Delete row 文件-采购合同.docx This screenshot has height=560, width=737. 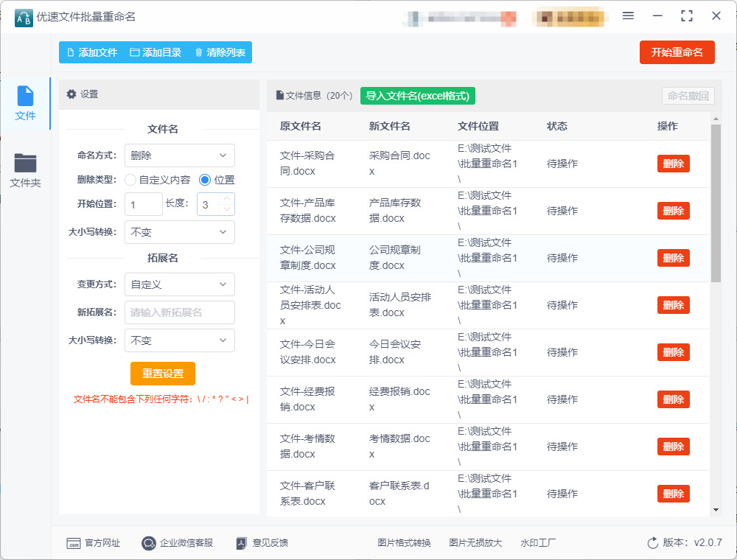673,164
